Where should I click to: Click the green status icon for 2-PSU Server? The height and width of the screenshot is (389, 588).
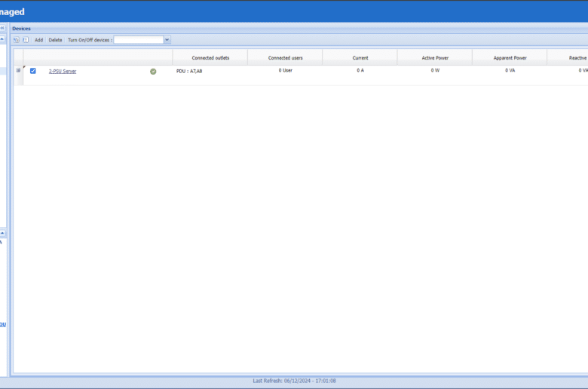[153, 72]
